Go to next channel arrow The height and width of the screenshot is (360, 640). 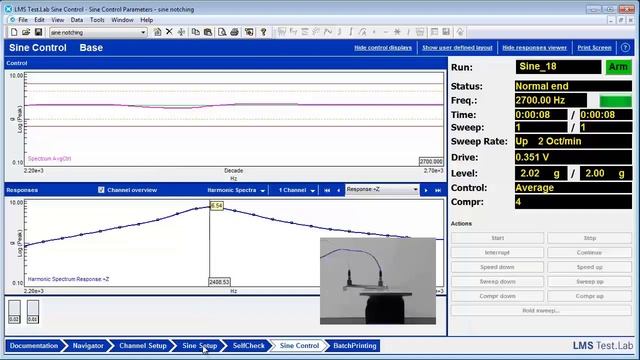[x=426, y=190]
